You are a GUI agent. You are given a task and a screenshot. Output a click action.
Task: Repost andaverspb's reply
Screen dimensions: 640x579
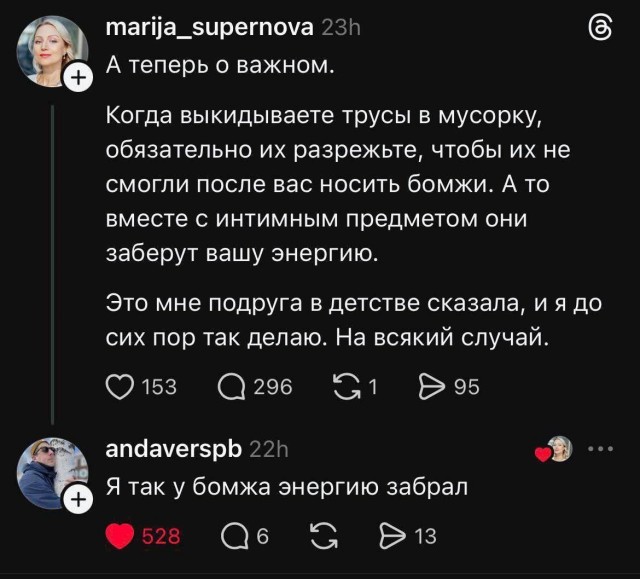[325, 537]
